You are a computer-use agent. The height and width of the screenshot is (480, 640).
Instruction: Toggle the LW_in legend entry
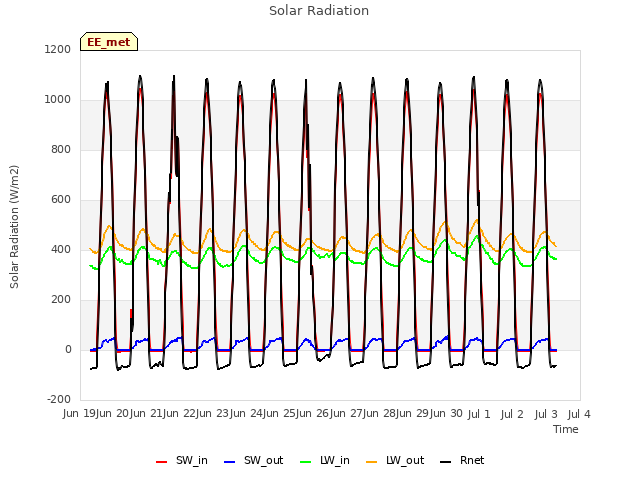(325, 460)
